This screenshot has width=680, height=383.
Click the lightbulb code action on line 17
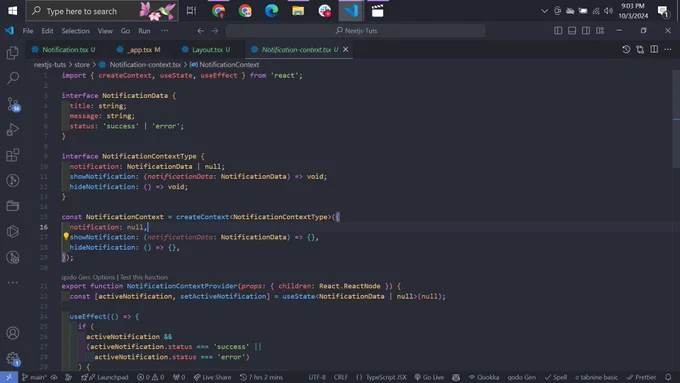[x=65, y=236]
